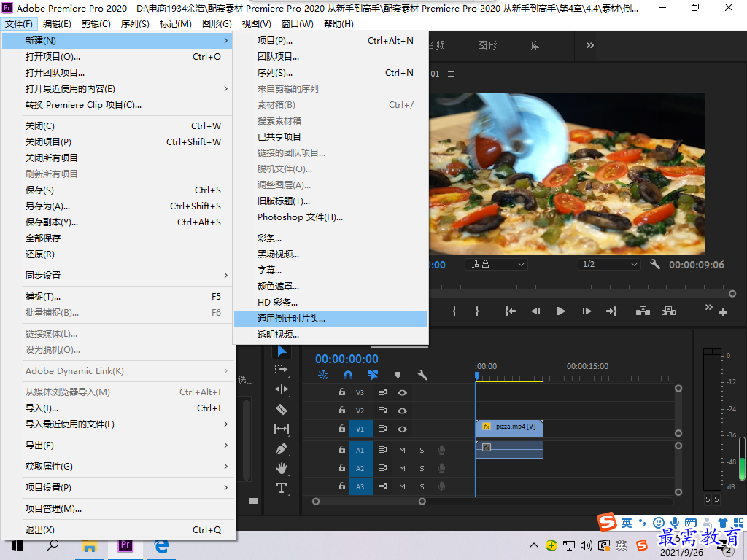Select the Slip tool
Image resolution: width=747 pixels, height=560 pixels.
point(282,429)
